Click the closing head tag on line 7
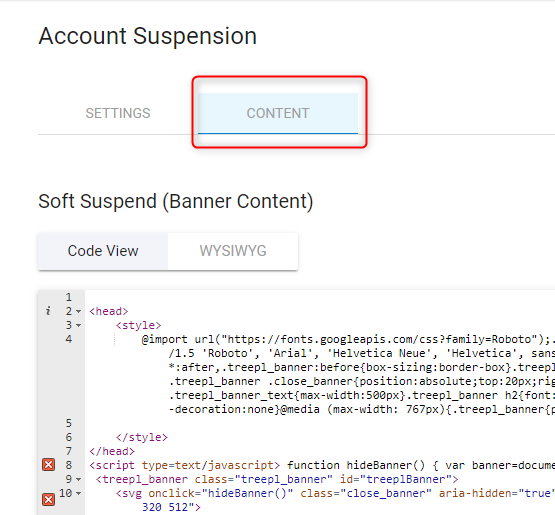The width and height of the screenshot is (555, 515). coord(112,451)
